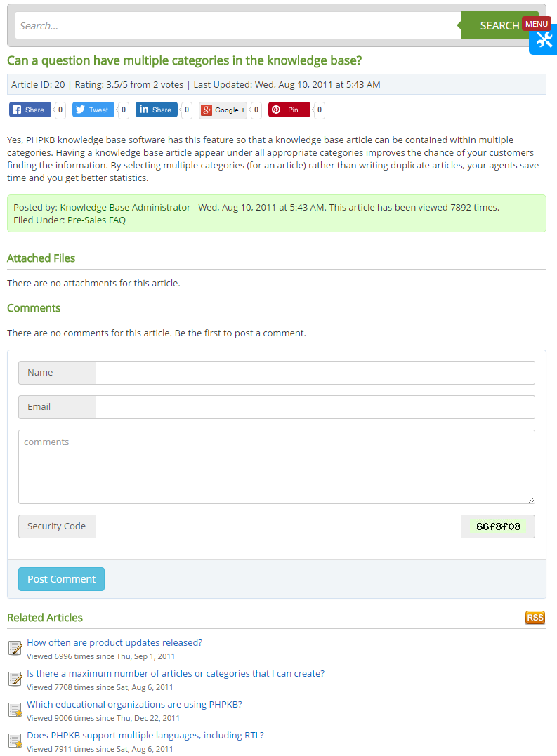The image size is (557, 756).
Task: Focus the Name input field
Action: coord(315,373)
